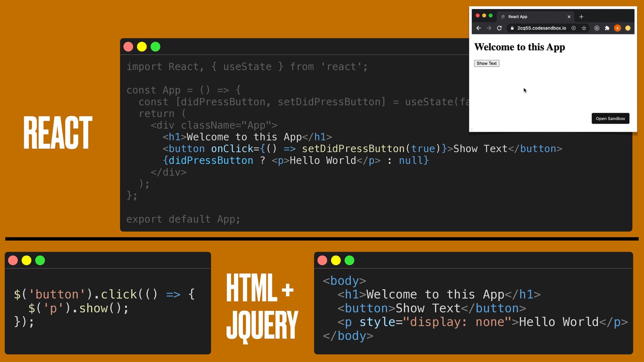Click the 'className="App"' div line
This screenshot has width=644, height=362.
pyautogui.click(x=214, y=125)
